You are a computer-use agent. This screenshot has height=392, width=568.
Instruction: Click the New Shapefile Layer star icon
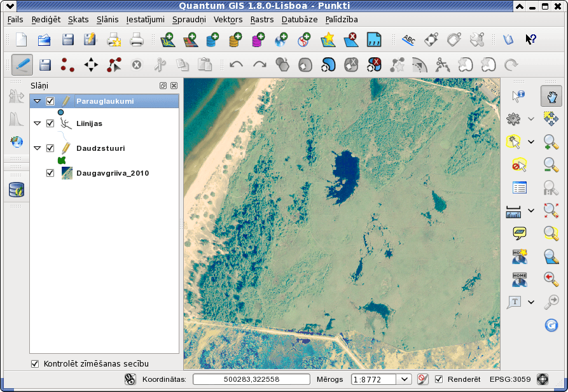pyautogui.click(x=328, y=39)
